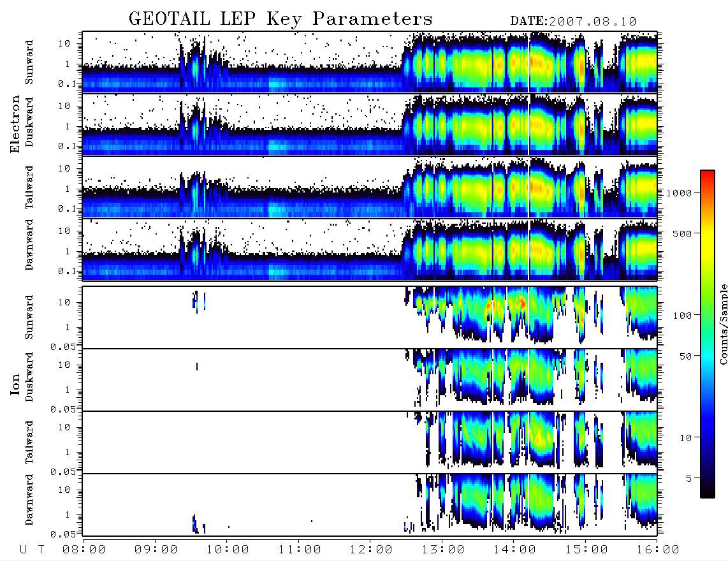Screen dimensions: 728x561
Task: Click inside the Electron Tailward spectrogram panel
Action: coord(370,187)
